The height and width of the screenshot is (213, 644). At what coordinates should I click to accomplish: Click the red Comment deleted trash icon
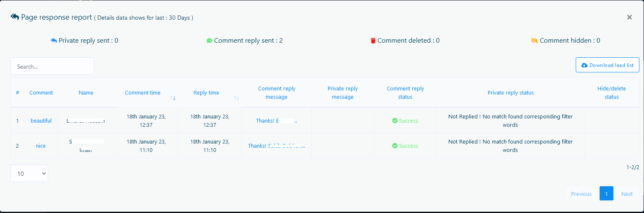(373, 41)
